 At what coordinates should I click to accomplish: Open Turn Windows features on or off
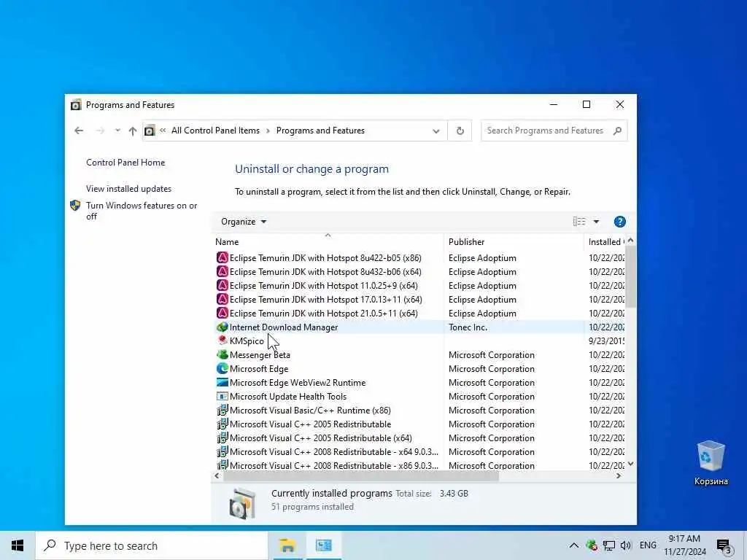pos(142,211)
